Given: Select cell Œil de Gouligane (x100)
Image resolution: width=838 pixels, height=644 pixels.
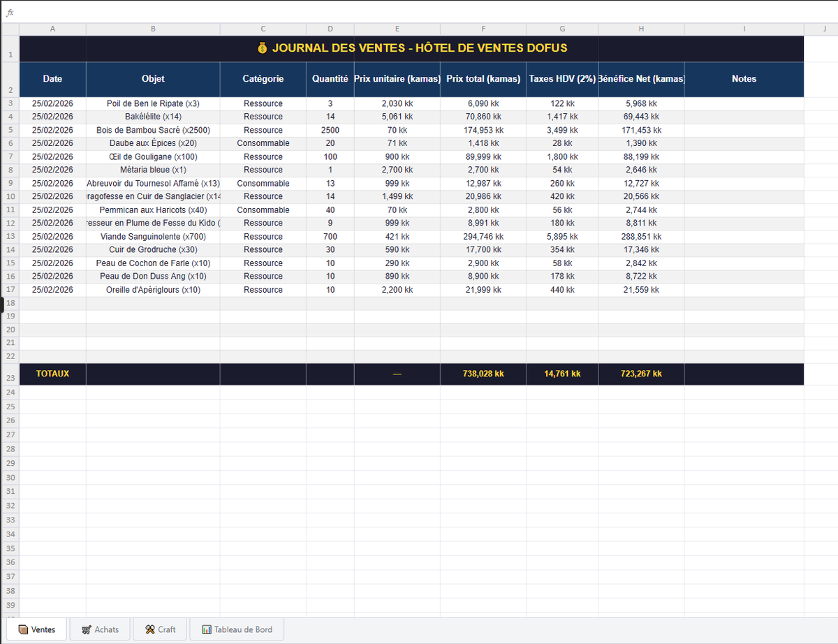Looking at the screenshot, I should tap(153, 157).
